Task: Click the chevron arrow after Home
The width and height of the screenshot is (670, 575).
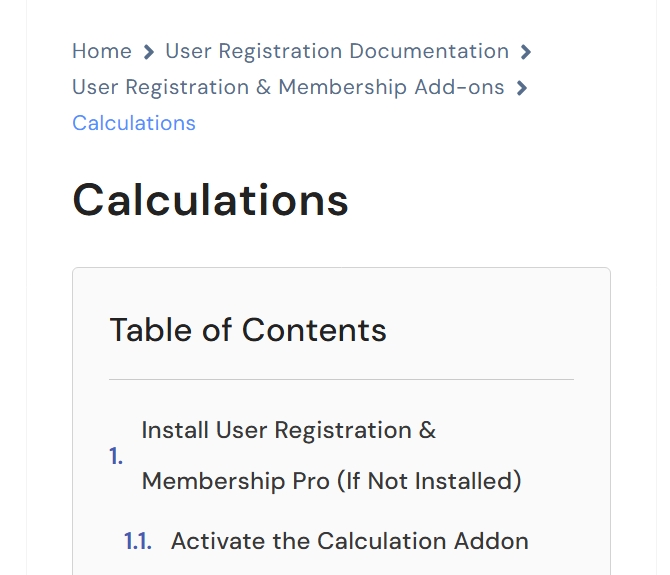Action: (x=148, y=52)
